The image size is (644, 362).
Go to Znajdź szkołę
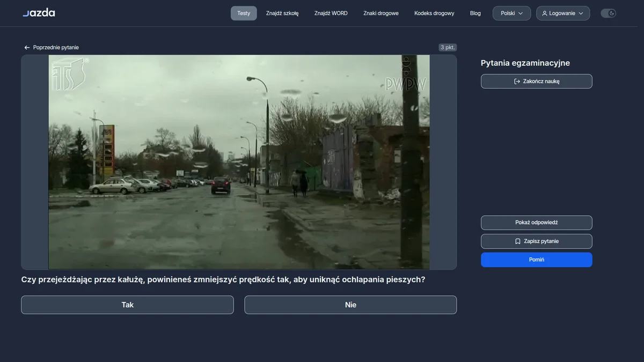point(282,13)
